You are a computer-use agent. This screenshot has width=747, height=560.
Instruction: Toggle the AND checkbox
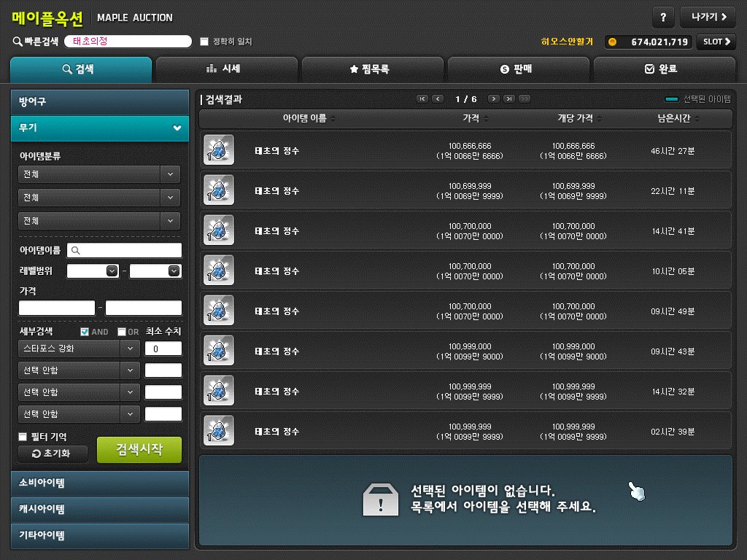tap(85, 332)
